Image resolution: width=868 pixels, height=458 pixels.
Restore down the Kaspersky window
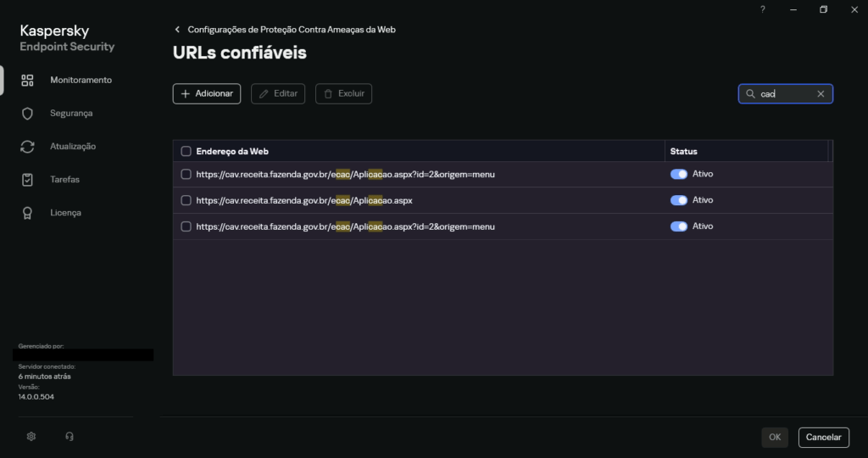(x=823, y=9)
